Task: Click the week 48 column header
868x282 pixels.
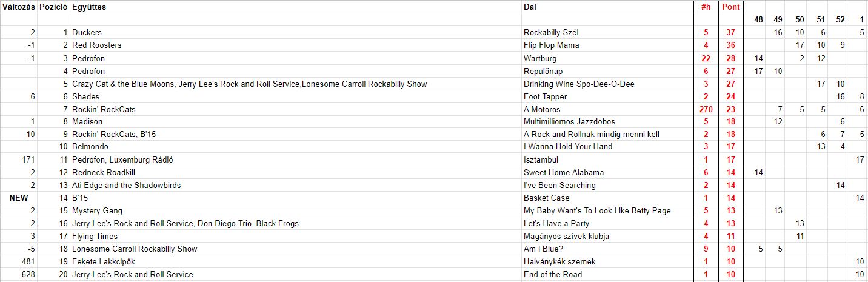Action: tap(758, 20)
